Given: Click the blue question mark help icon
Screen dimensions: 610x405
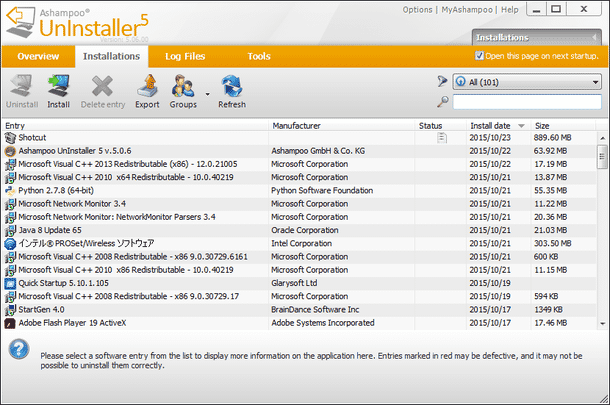Looking at the screenshot, I should [x=19, y=349].
